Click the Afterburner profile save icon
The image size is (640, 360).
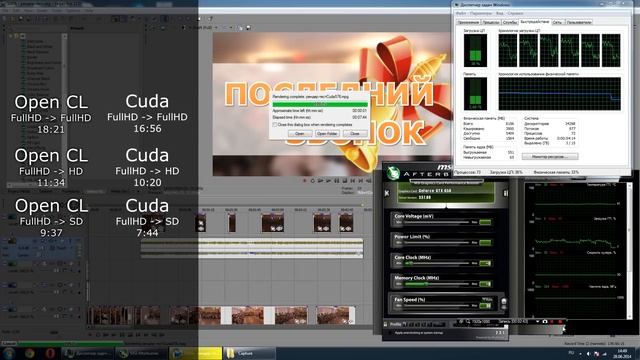point(386,324)
